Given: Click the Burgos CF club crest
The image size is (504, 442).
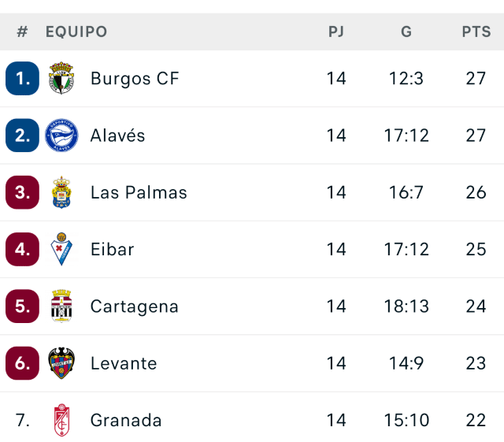Looking at the screenshot, I should click(61, 79).
